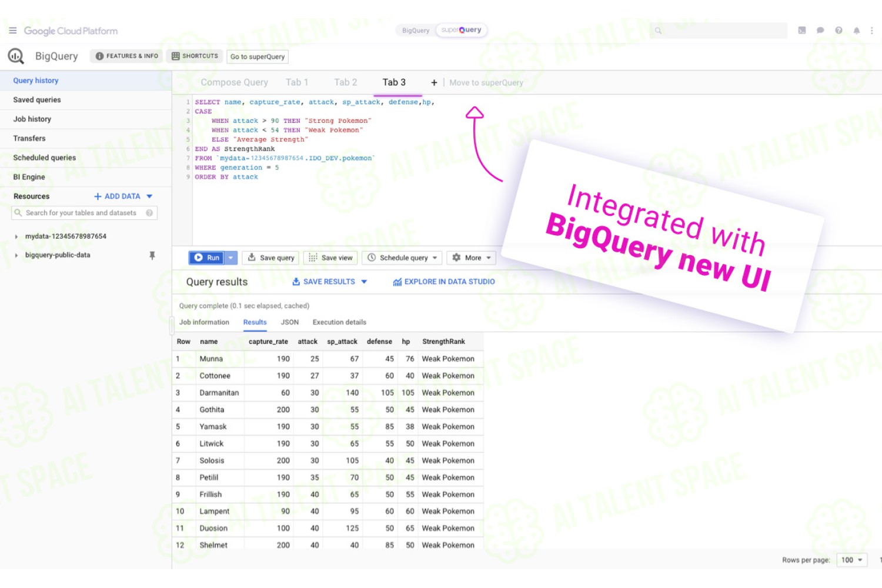Change rows per page dropdown value 100
Viewport: 882px width, 588px height.
point(851,560)
